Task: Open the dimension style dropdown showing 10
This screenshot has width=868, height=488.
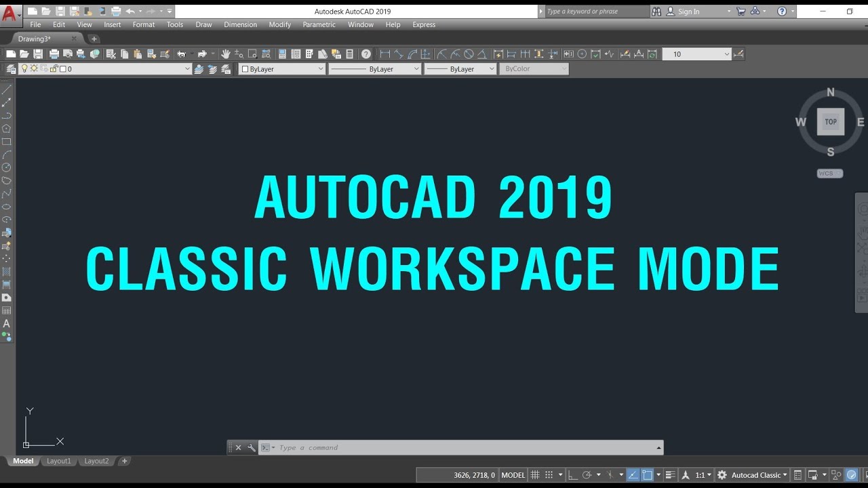Action: (696, 54)
